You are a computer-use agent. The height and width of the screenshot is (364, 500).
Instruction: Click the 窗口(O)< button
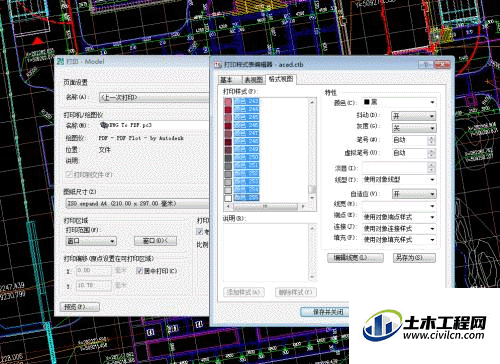point(155,241)
